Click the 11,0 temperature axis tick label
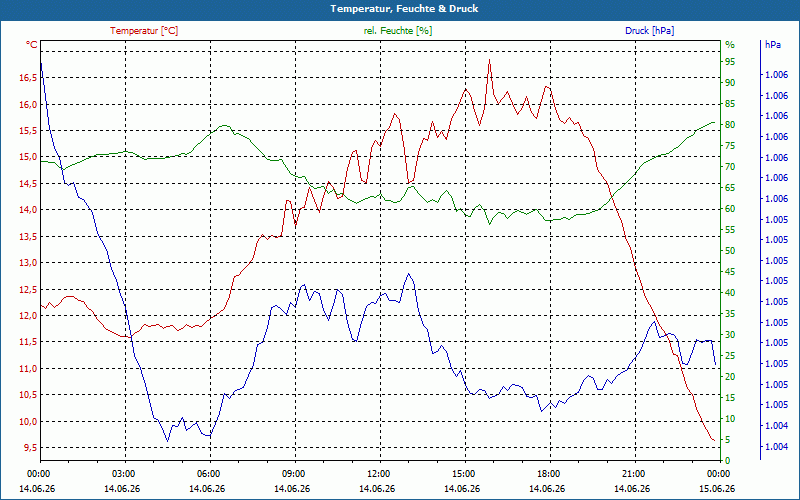Viewport: 800px width, 500px height. coord(28,368)
